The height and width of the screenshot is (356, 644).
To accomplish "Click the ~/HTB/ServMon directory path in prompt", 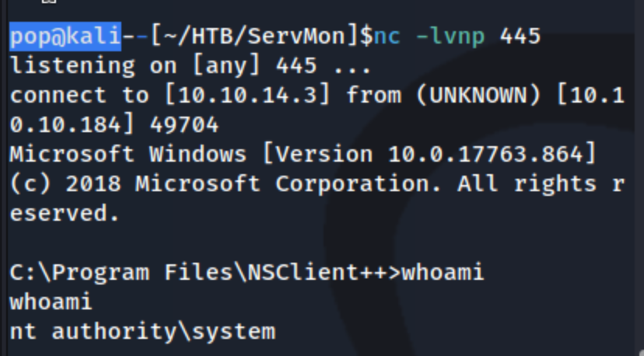I will [254, 37].
